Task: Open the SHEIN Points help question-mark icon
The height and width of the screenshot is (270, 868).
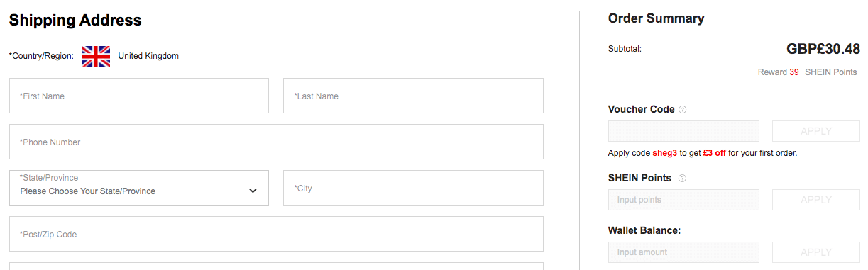Action: (682, 179)
